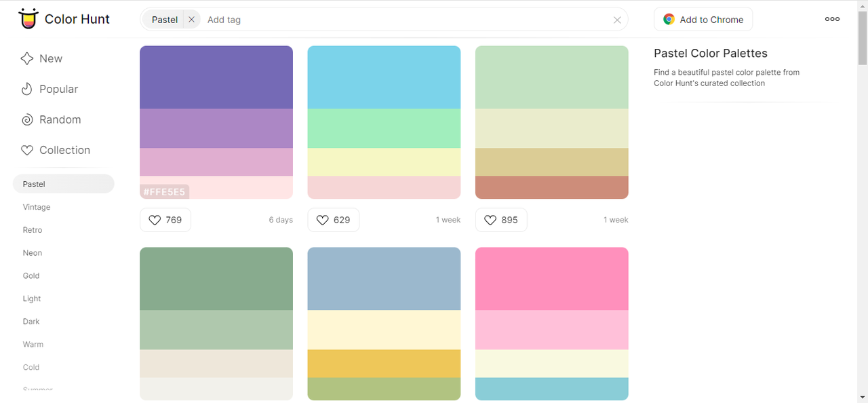Click the spiral icon beside Random

pos(27,120)
